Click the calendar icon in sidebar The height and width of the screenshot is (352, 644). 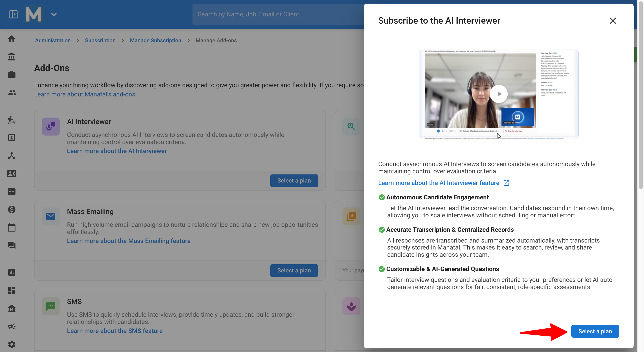click(x=11, y=227)
